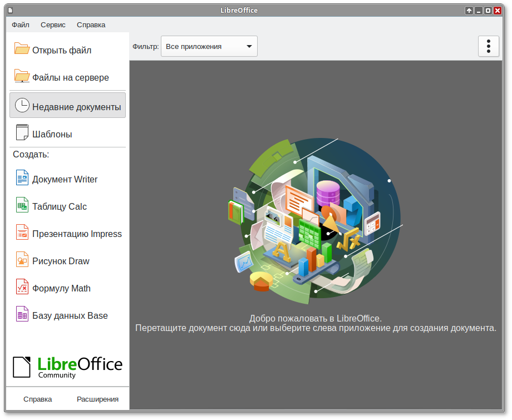This screenshot has height=420, width=512.
Task: Open the Шаблоны templates view
Action: click(52, 134)
